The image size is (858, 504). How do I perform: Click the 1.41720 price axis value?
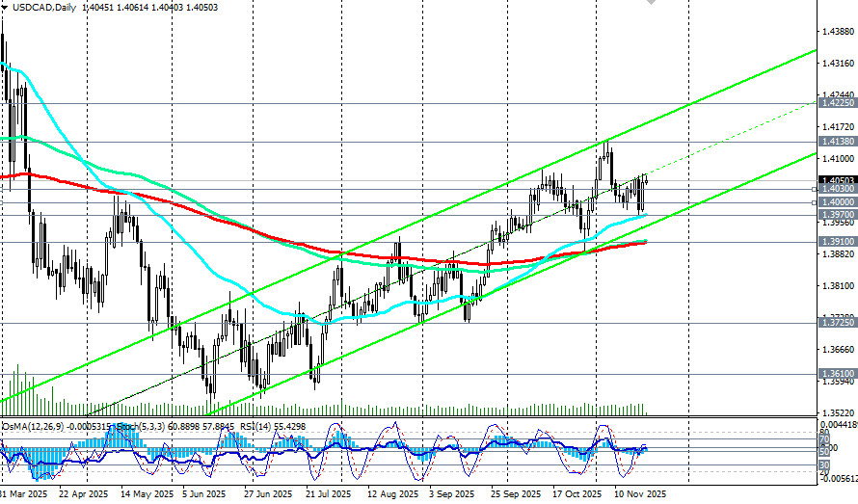tap(838, 127)
